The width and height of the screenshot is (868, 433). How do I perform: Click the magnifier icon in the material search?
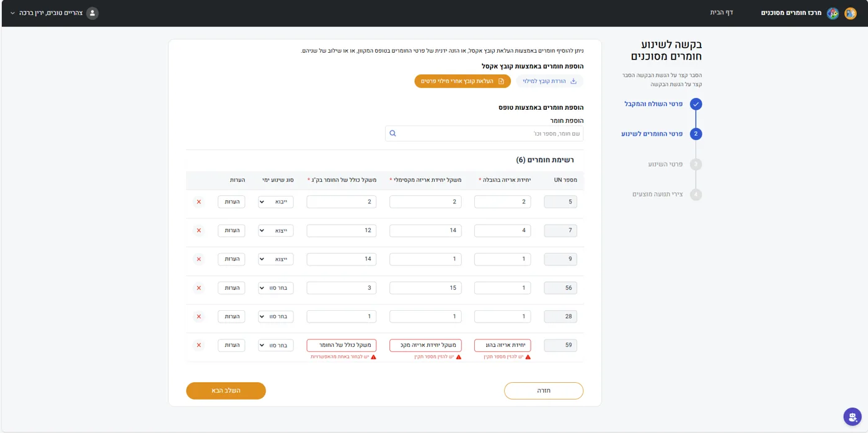pyautogui.click(x=392, y=133)
